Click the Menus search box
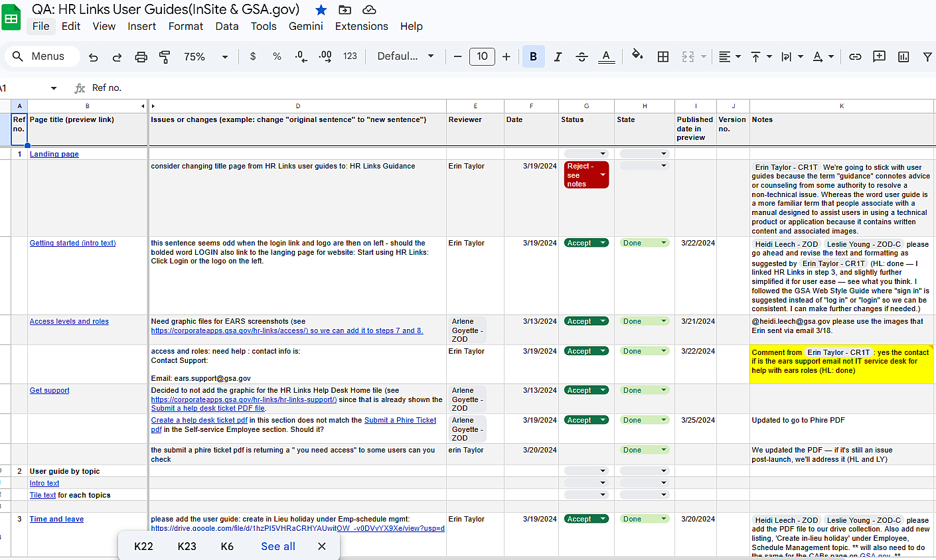Screen dimensions: 936x560 point(42,56)
